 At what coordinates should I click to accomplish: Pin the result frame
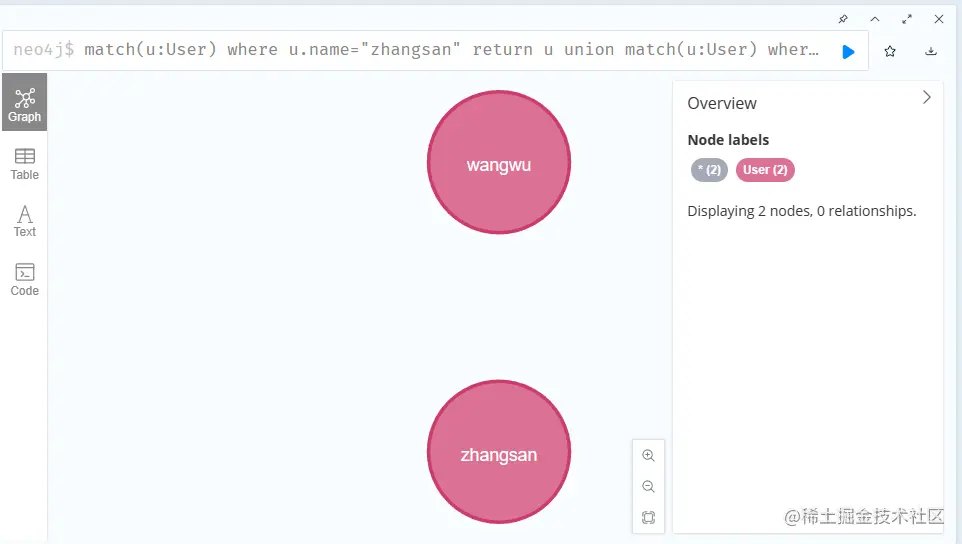click(843, 19)
